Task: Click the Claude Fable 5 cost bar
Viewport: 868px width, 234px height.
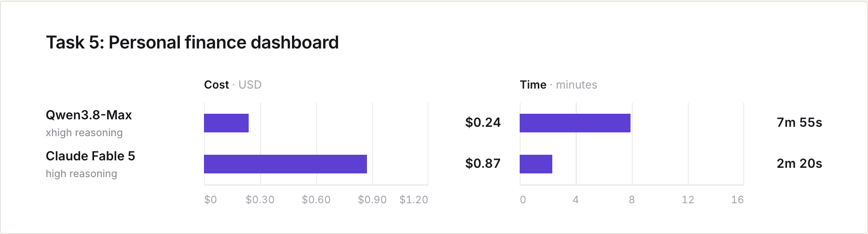Action: click(x=285, y=164)
